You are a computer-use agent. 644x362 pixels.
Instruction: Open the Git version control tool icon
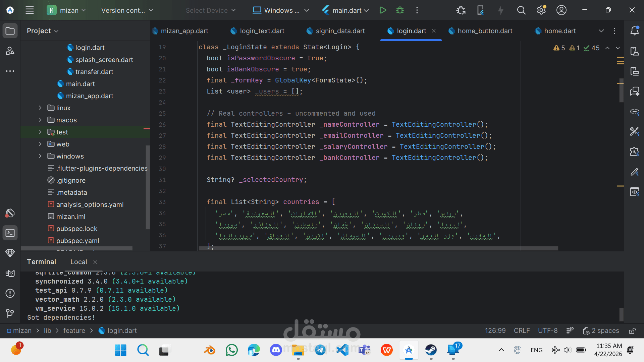(x=10, y=313)
